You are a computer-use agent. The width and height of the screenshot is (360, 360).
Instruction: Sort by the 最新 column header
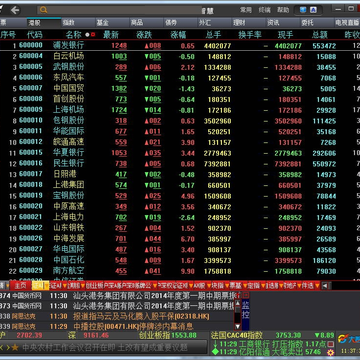(111, 35)
